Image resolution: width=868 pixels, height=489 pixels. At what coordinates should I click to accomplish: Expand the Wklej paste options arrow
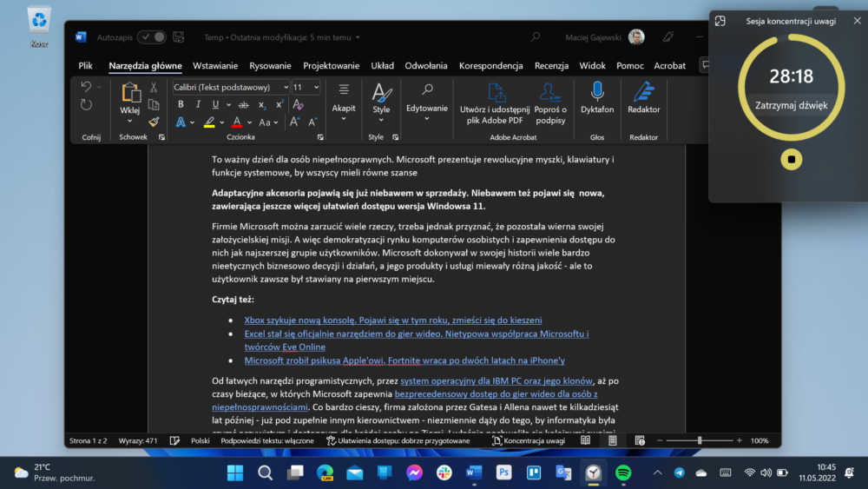click(129, 121)
